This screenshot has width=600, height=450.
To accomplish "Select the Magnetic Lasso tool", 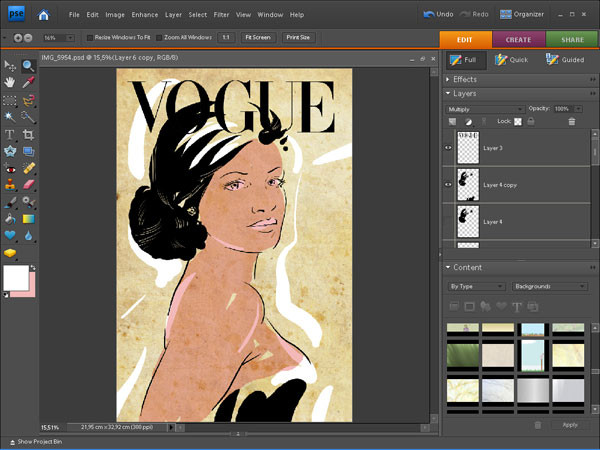I will 28,101.
